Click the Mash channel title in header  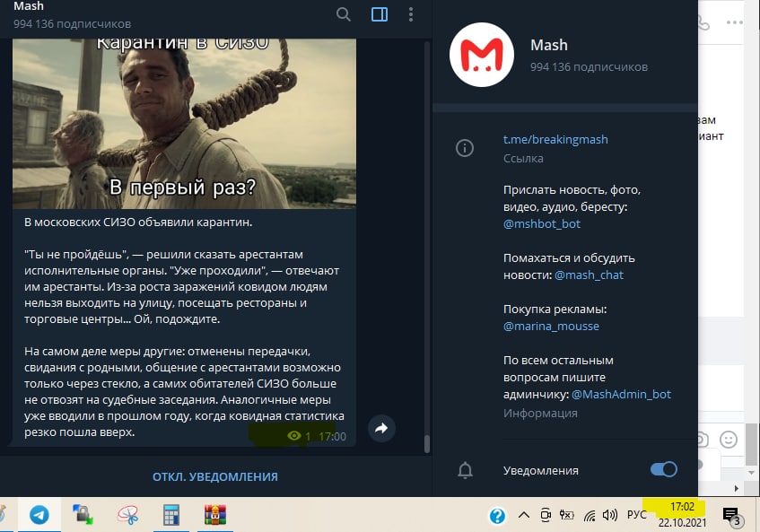pos(29,5)
